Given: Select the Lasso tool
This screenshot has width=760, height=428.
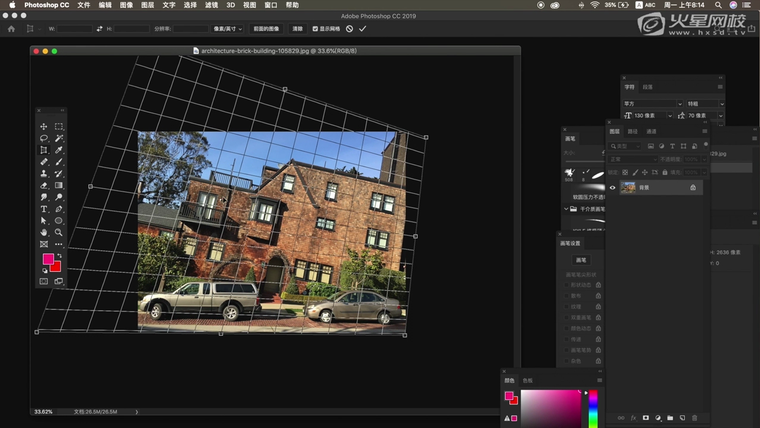Looking at the screenshot, I should pos(44,138).
